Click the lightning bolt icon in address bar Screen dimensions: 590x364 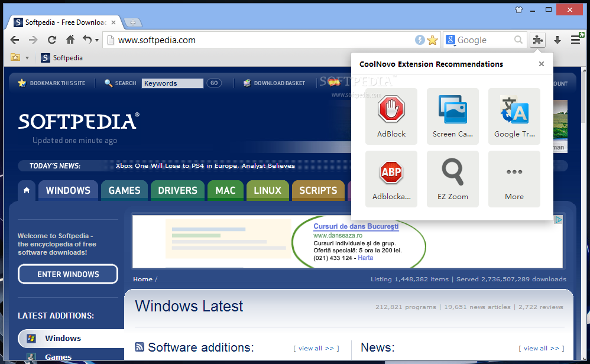[420, 40]
